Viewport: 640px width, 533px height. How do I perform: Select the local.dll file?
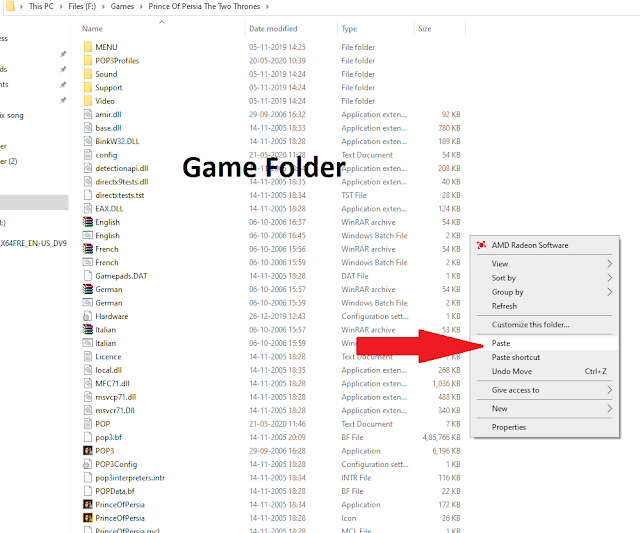pos(109,370)
